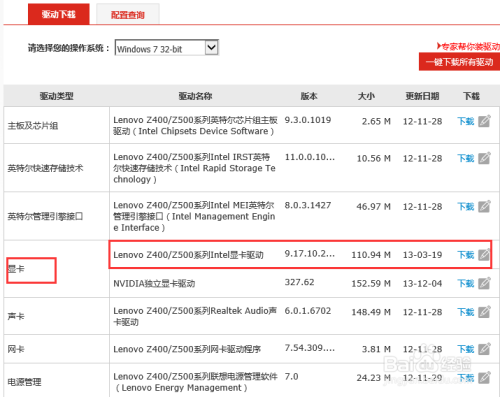Click edit icon for 联想电源管理软件 row

click(x=484, y=377)
